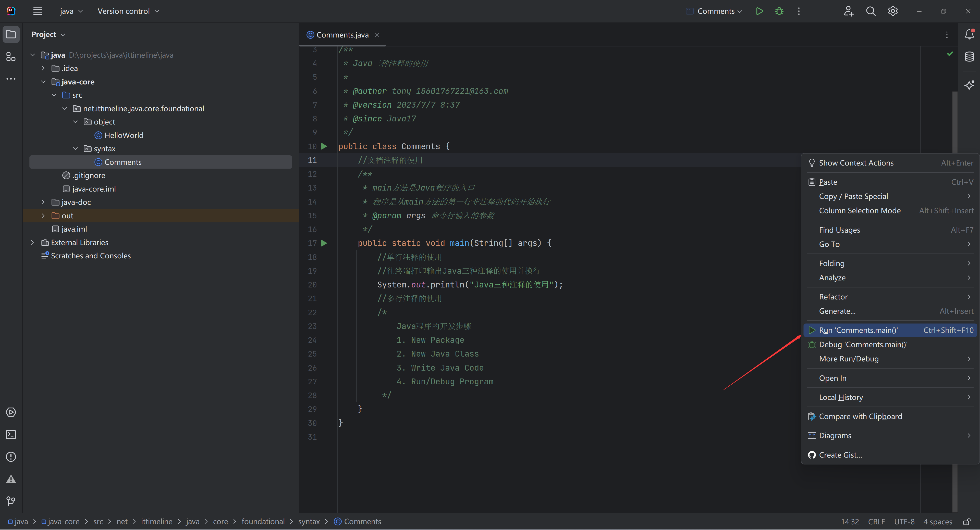Collapse the object package

click(75, 122)
